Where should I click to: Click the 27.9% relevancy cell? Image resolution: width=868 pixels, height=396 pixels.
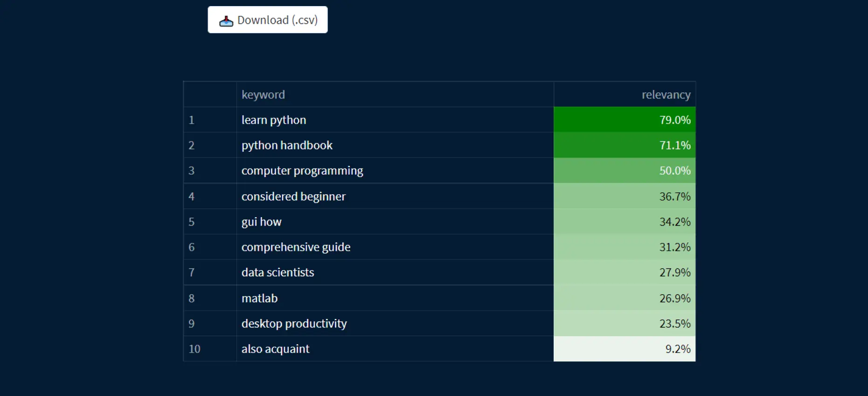pyautogui.click(x=625, y=272)
